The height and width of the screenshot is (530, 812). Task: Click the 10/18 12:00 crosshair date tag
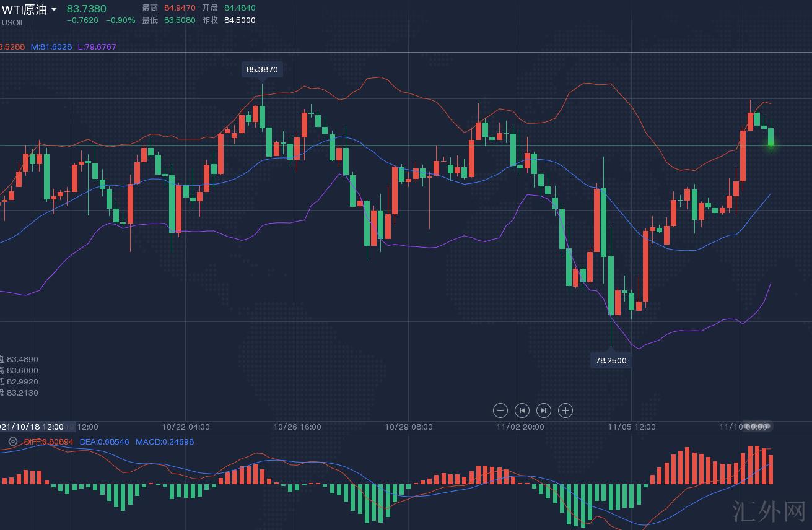pos(32,427)
